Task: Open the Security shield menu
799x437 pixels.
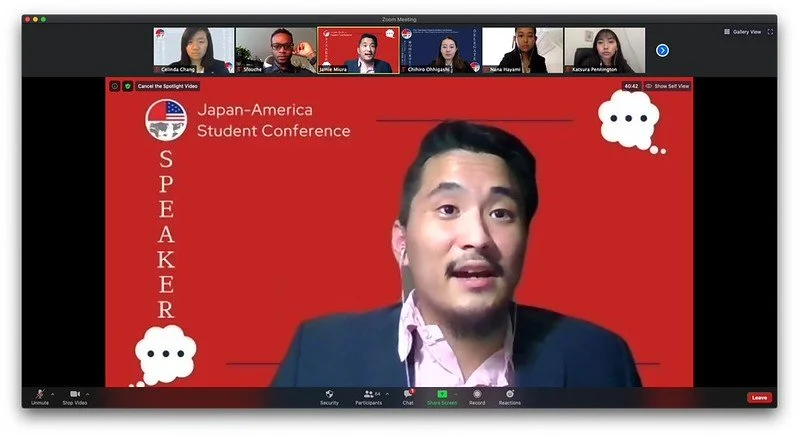Action: pyautogui.click(x=329, y=397)
